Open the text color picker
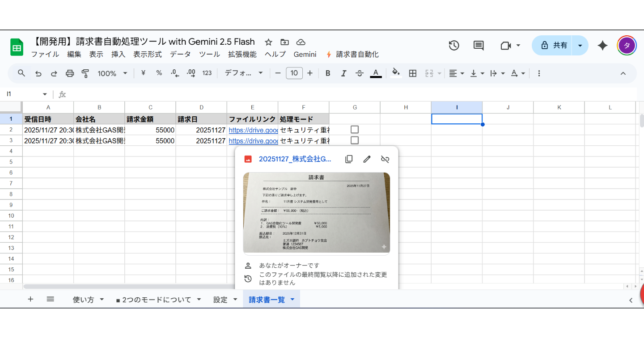This screenshot has width=644, height=338. [x=376, y=73]
